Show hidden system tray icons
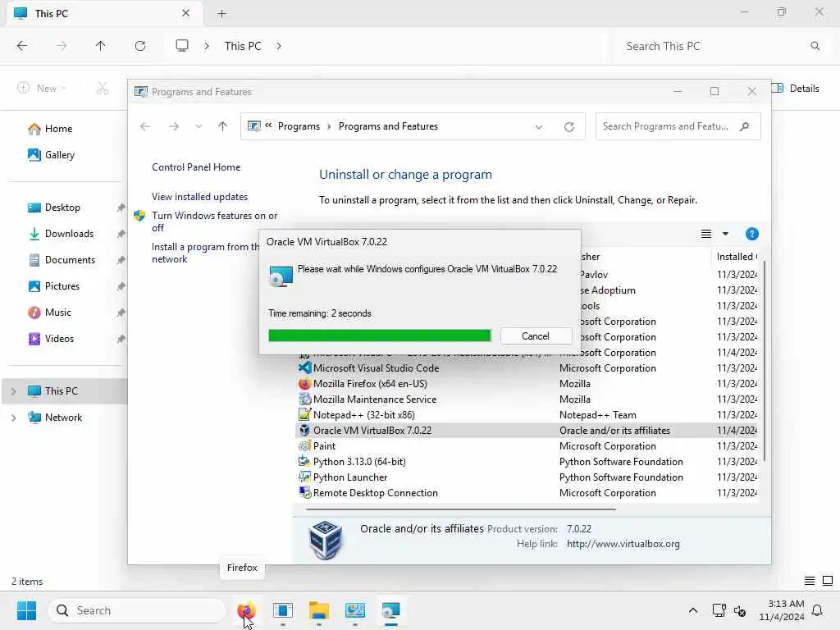Screen dimensions: 840x630 pyautogui.click(x=692, y=610)
